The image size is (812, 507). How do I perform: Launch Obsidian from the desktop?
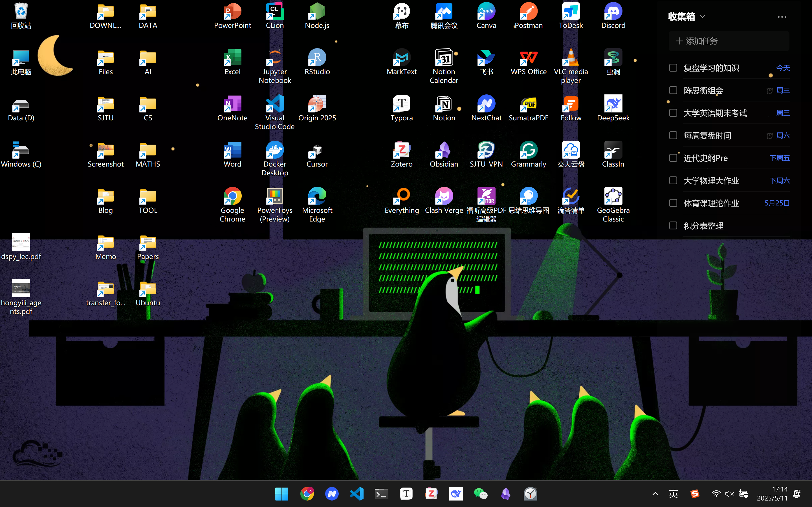pos(444,155)
